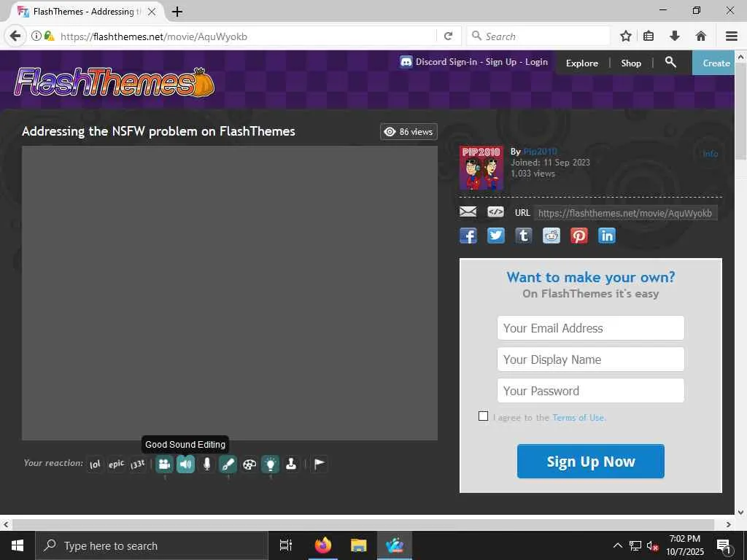Share on Reddit
This screenshot has width=747, height=560.
[551, 236]
